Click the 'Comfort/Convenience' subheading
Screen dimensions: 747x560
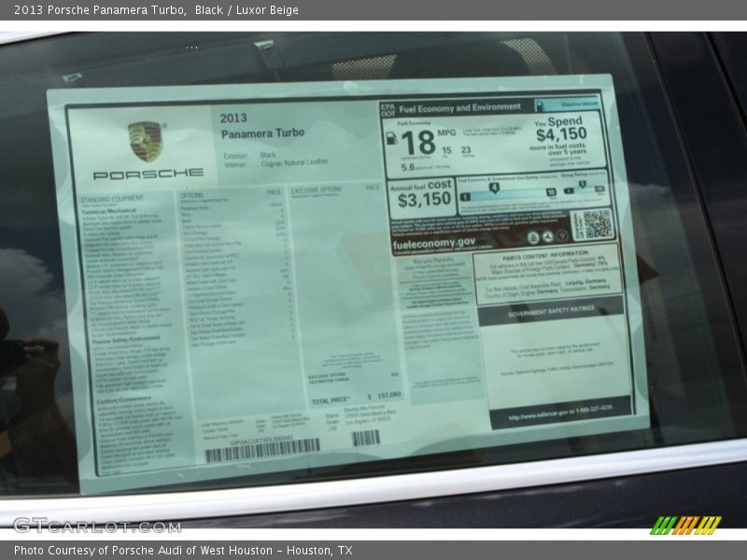[123, 400]
